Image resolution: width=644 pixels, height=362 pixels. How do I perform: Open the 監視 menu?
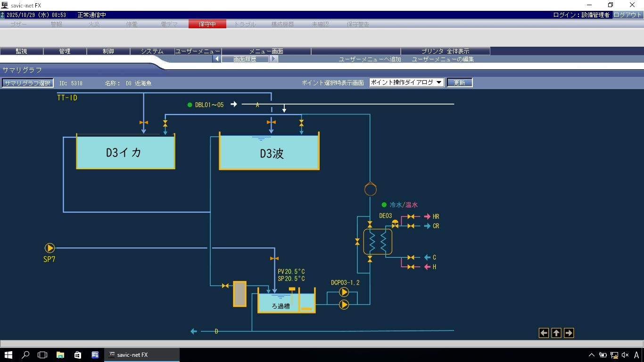(21, 51)
